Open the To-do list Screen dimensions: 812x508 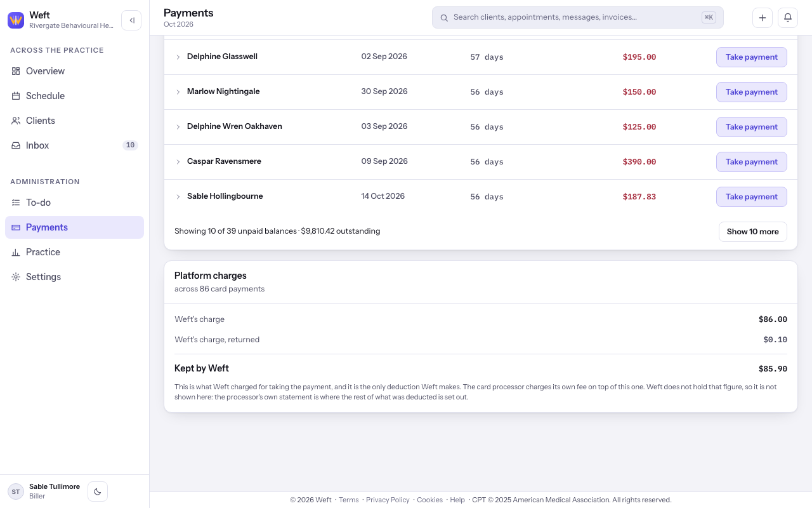74,203
